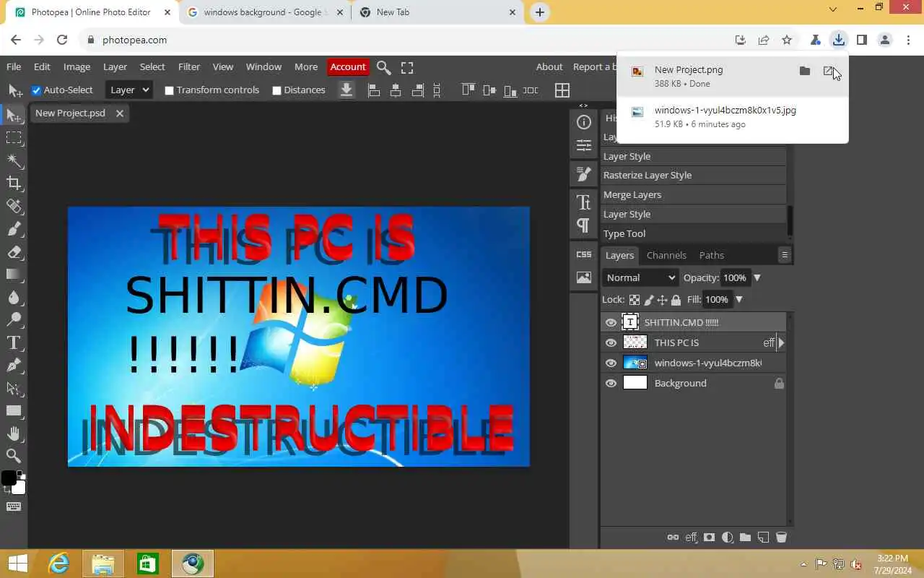Toggle lock all padlock in Lock row
924x578 pixels.
pos(676,299)
